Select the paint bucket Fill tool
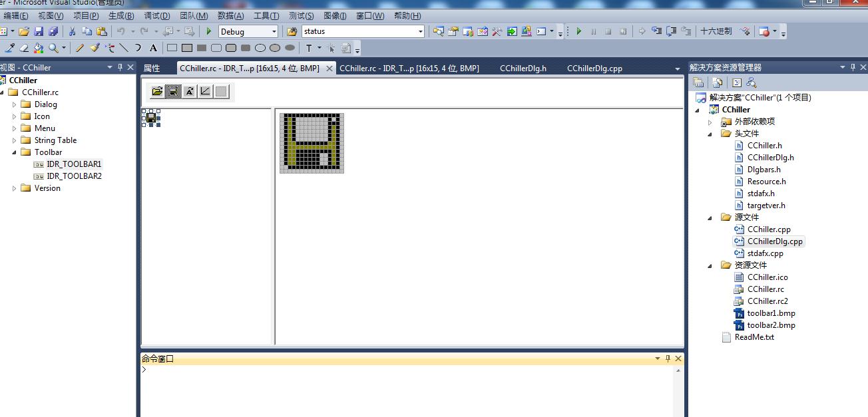The height and width of the screenshot is (417, 868). click(38, 48)
